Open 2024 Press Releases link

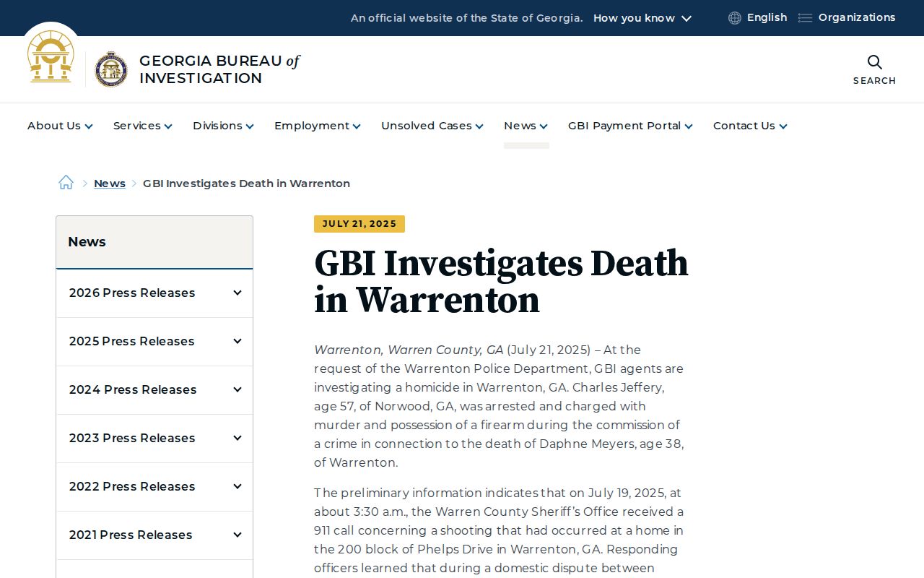[133, 389]
